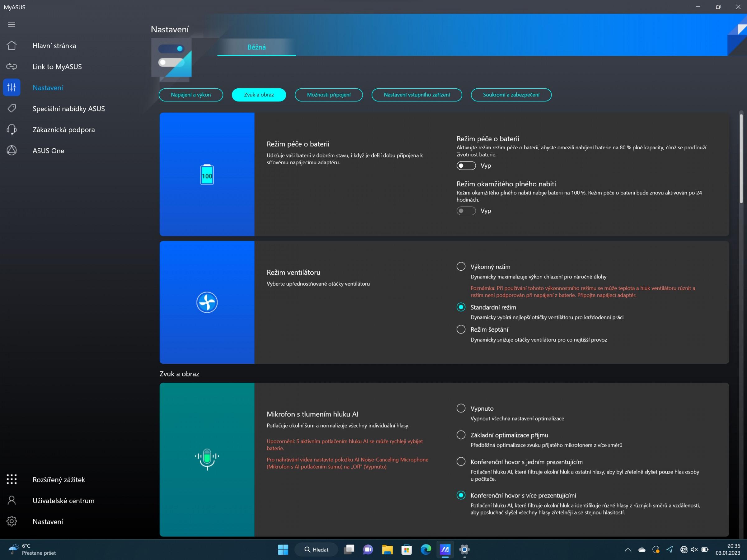
Task: Click the MyASUS taskbar icon
Action: [445, 549]
